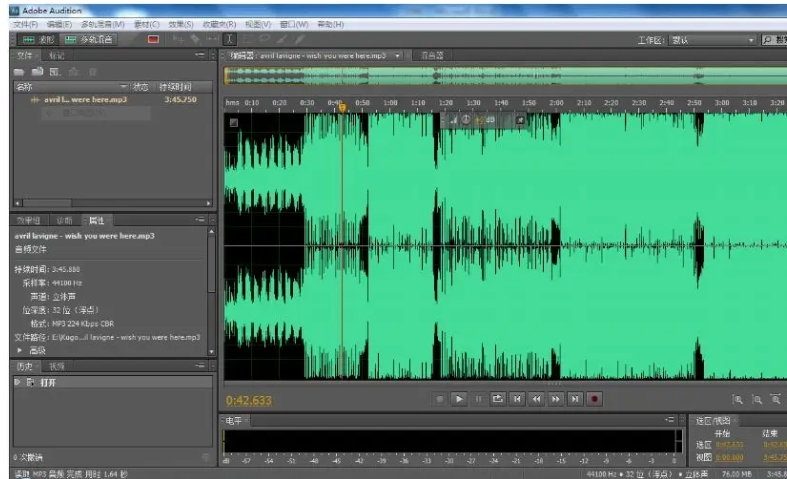Switch to the 混音器 (Mixer) tab
787x479 pixels.
(432, 55)
